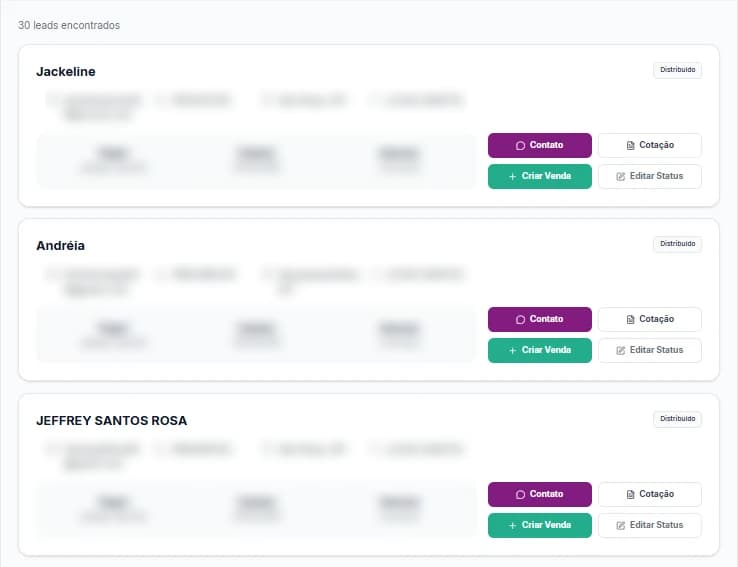Click Contato button for Jackeline
Image resolution: width=738 pixels, height=567 pixels.
click(540, 145)
